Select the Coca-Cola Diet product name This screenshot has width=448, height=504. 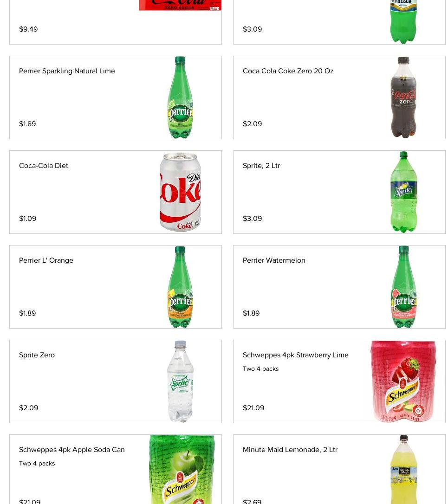[44, 166]
